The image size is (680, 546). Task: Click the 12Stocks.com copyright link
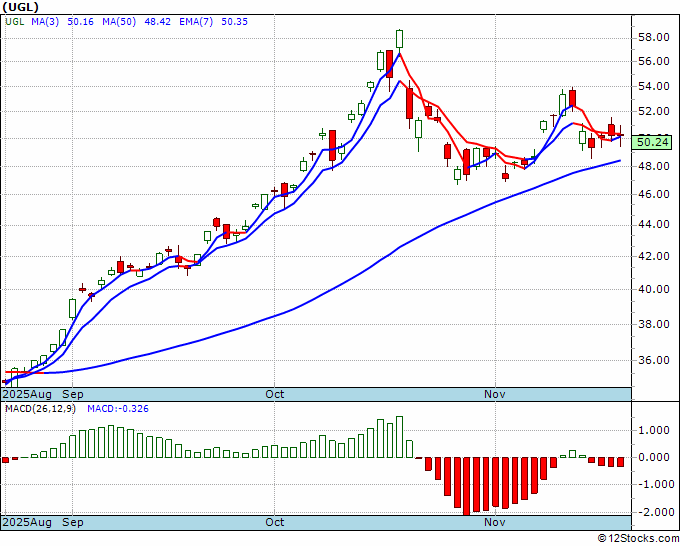point(638,538)
